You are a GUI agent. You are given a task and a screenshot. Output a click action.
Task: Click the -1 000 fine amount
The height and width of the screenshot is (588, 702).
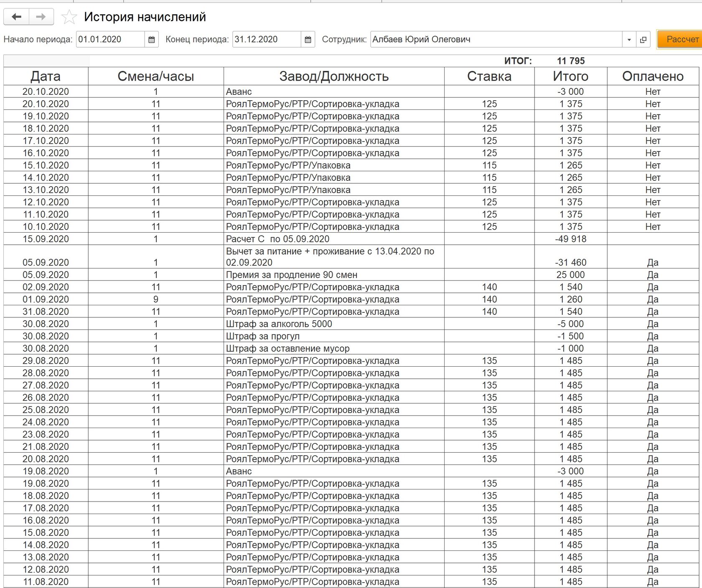[571, 348]
